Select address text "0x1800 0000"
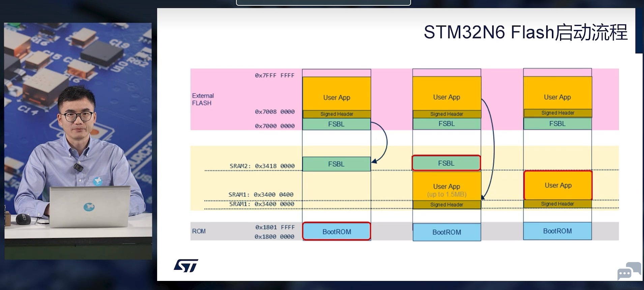 [274, 237]
